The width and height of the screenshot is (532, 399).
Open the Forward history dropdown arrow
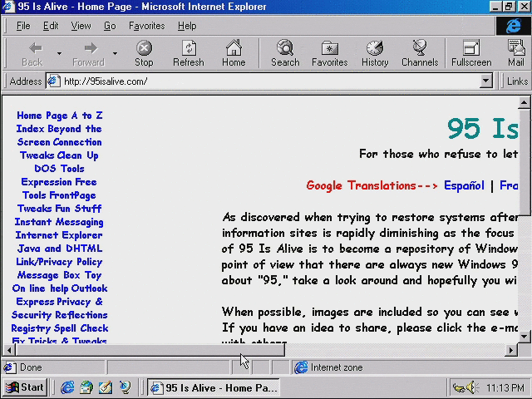coord(115,53)
